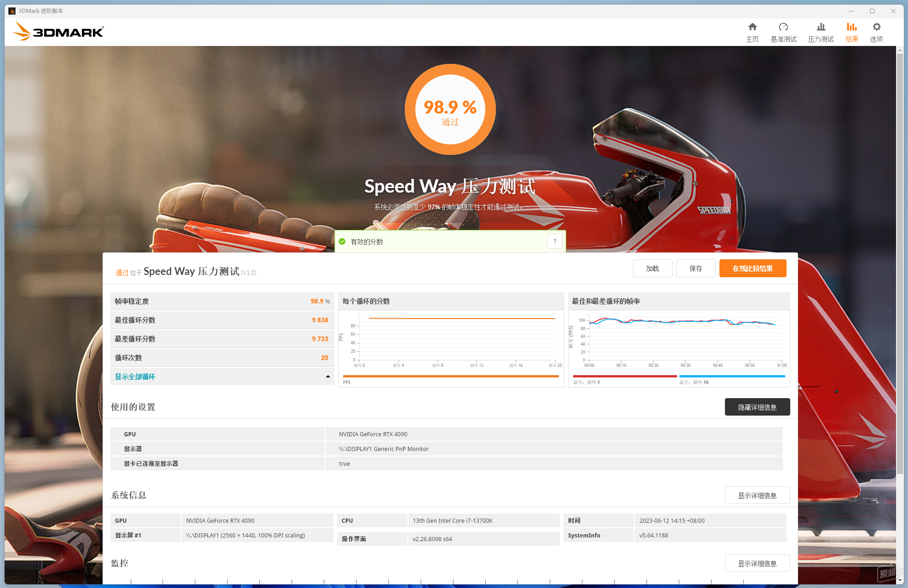
Task: Open the 显示全部循环 link
Action: point(135,377)
